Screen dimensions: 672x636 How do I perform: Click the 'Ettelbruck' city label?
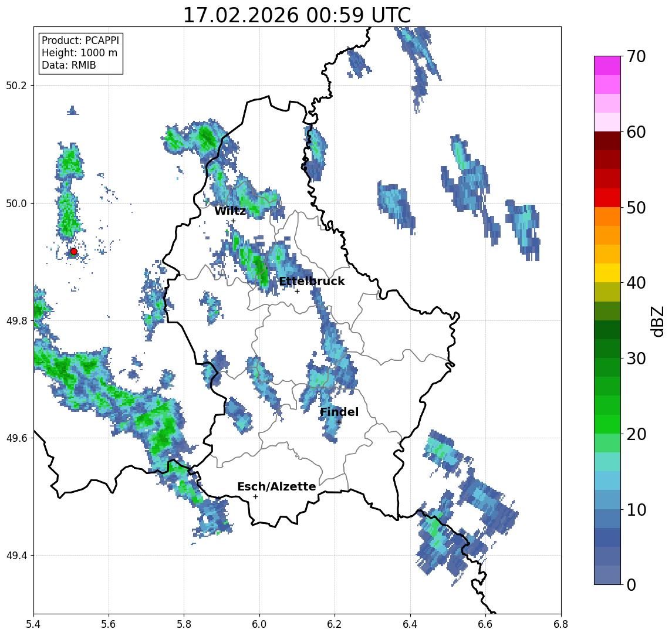(312, 281)
